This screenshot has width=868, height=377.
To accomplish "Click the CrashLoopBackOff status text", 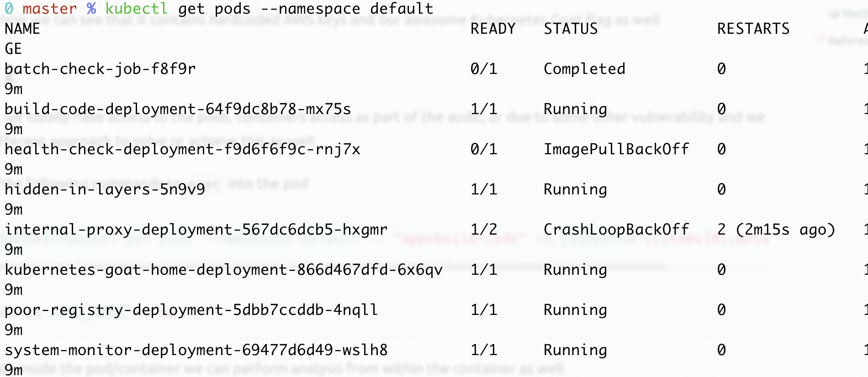I will (x=616, y=230).
